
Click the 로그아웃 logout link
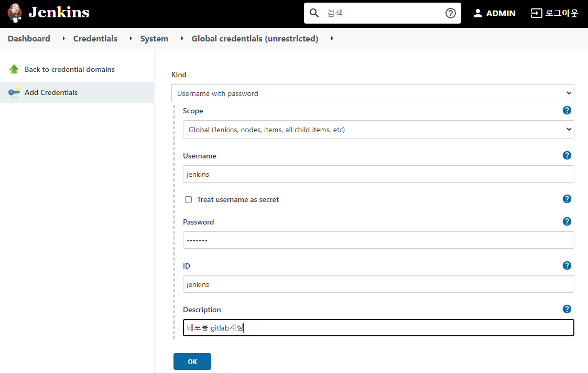pyautogui.click(x=554, y=13)
